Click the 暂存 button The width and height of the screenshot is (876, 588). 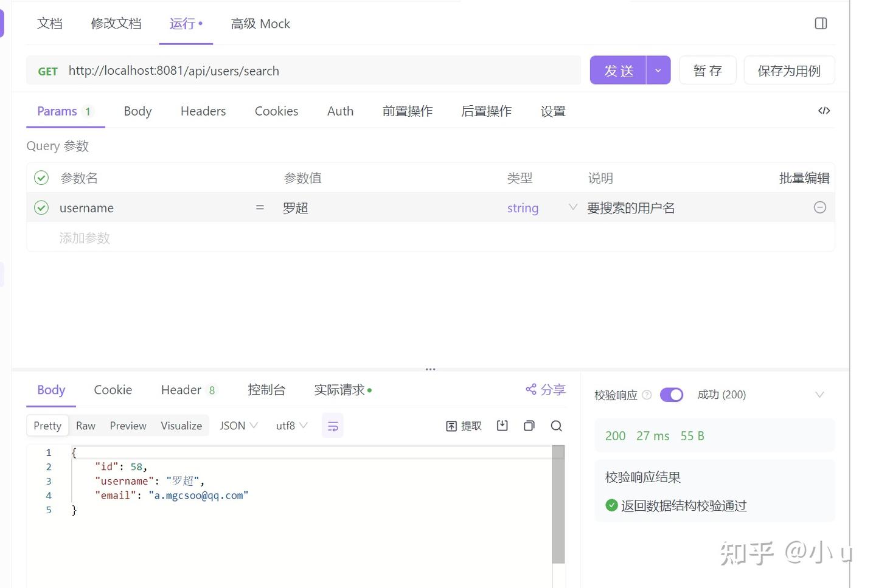click(x=707, y=71)
